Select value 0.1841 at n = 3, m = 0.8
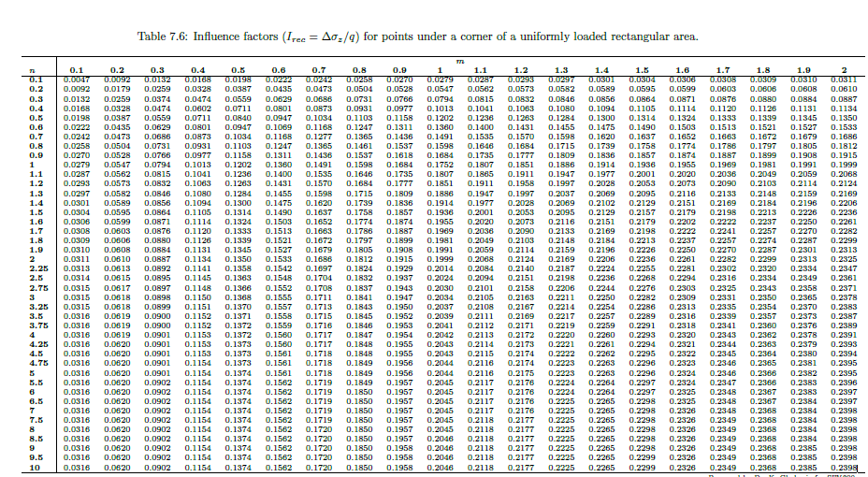This screenshot has width=868, height=477. 359,297
